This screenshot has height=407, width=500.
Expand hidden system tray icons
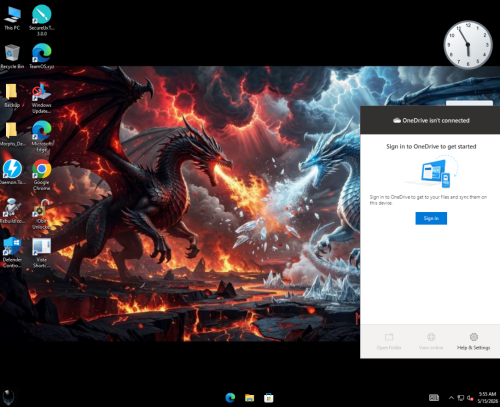pos(451,398)
